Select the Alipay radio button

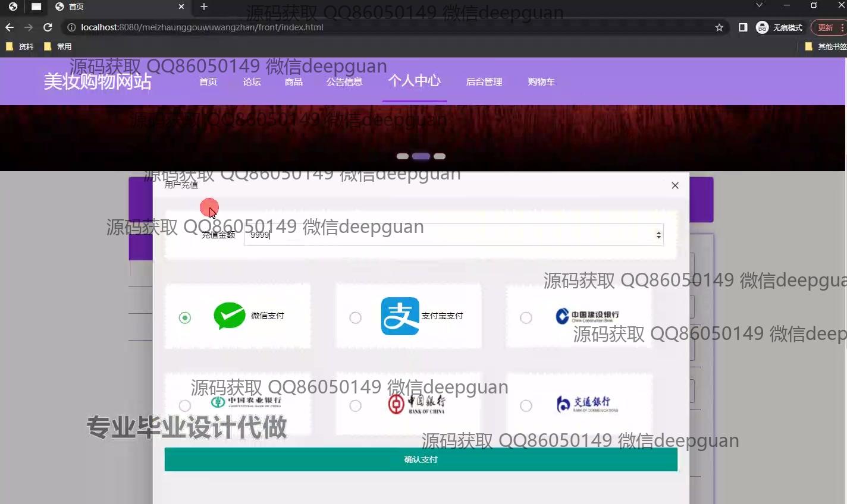coord(355,318)
